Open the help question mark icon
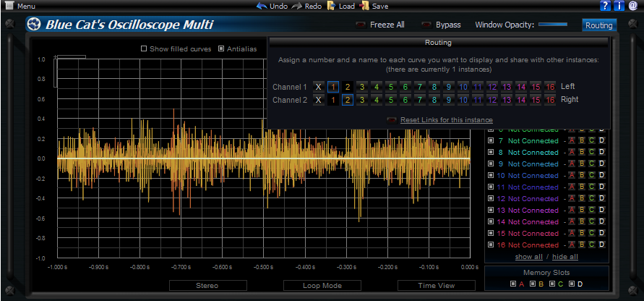This screenshot has height=301, width=644. pos(606,6)
